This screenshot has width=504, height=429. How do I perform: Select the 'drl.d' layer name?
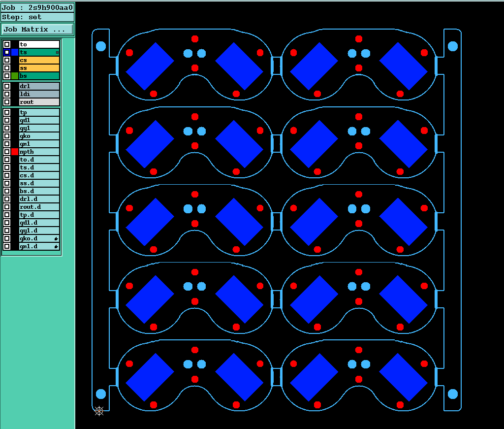(x=39, y=199)
